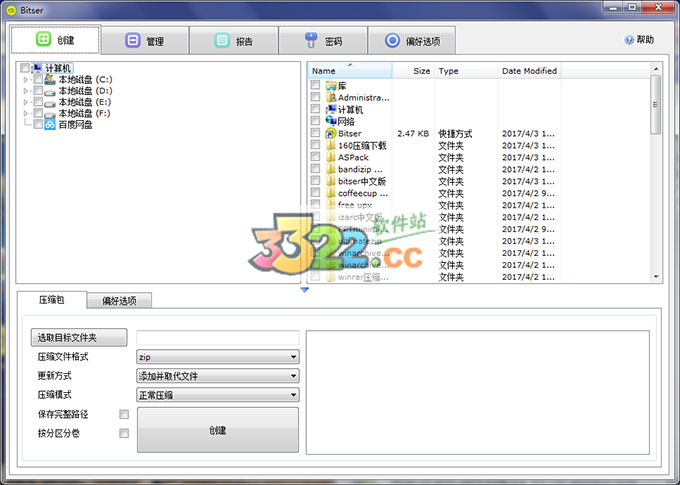This screenshot has width=680, height=485.
Task: Click the blue Preferences circle icon
Action: coord(392,40)
